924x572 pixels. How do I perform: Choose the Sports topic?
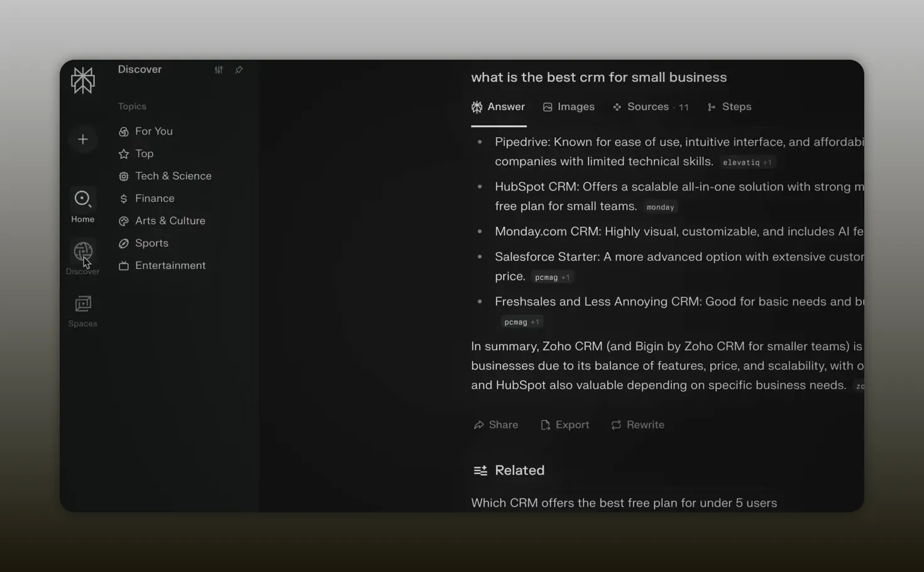point(143,243)
